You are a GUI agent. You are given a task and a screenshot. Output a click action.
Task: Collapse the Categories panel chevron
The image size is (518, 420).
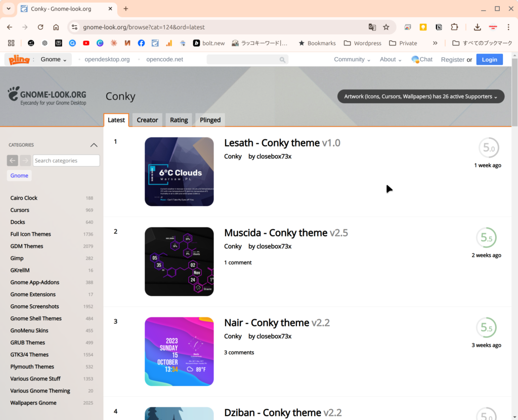tap(94, 145)
